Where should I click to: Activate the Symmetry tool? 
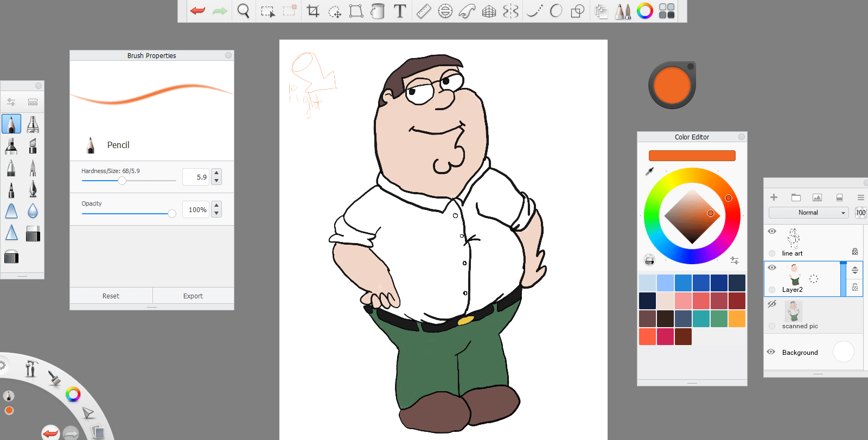coord(510,11)
